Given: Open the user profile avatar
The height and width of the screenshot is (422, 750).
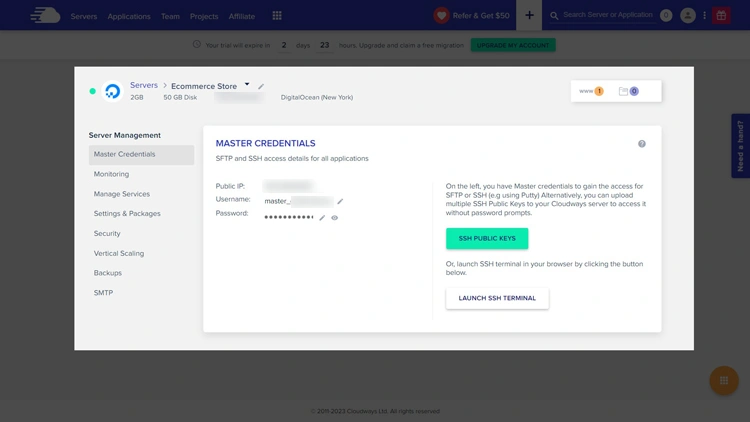Looking at the screenshot, I should [x=688, y=16].
